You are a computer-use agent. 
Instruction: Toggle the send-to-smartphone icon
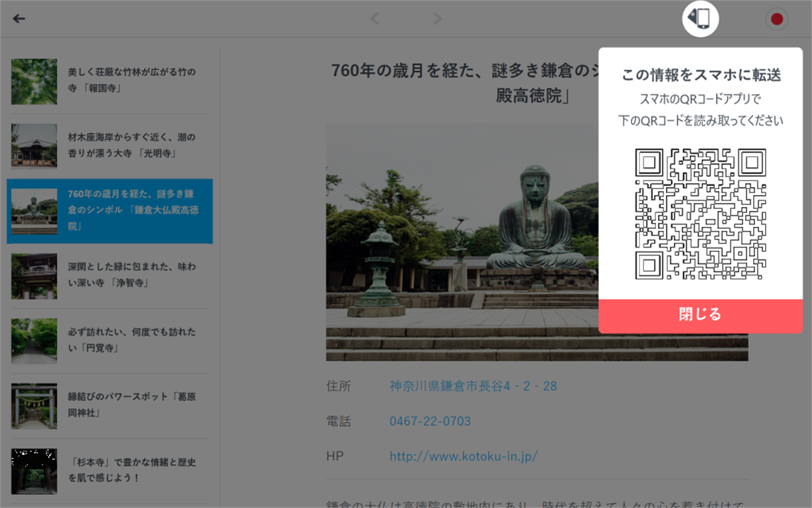point(700,18)
